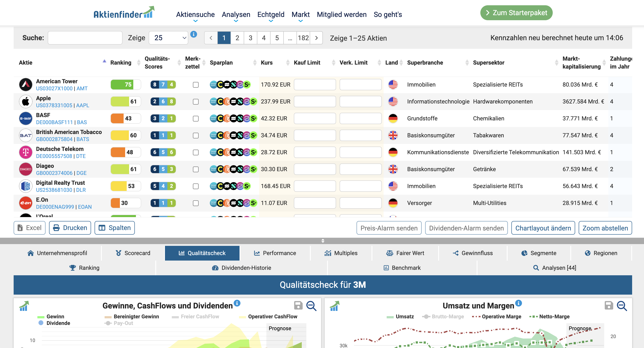Screen dimensions: 644x348
Task: Check Merkzettel box for BASF
Action: pos(196,119)
